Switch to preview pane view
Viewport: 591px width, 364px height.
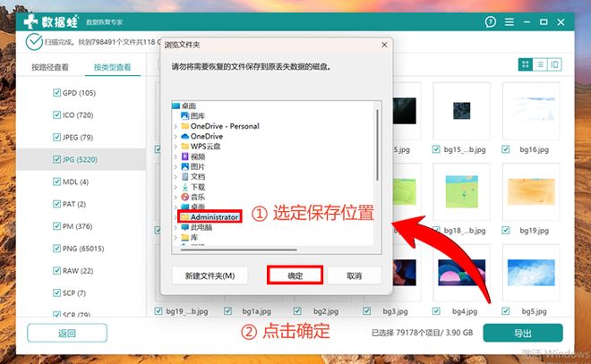(x=554, y=64)
